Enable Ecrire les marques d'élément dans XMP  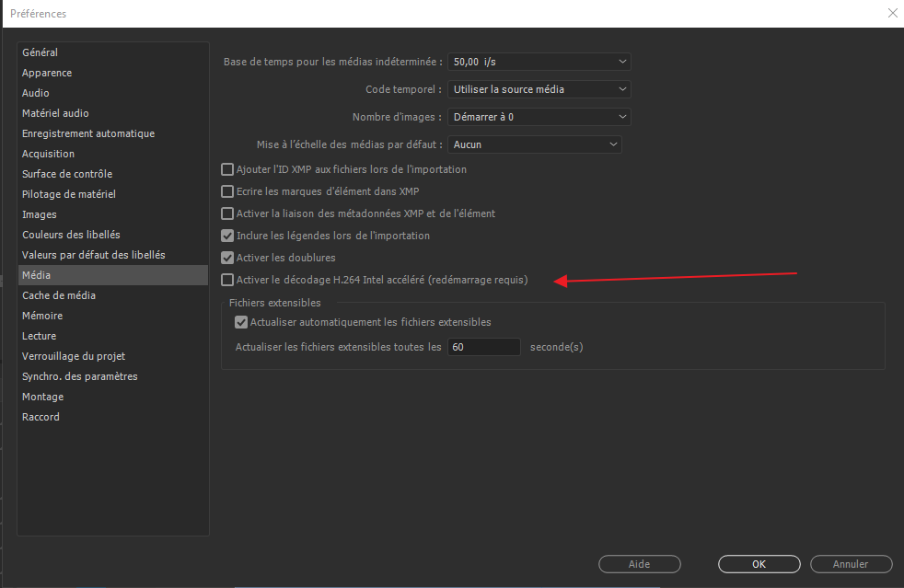tap(227, 191)
